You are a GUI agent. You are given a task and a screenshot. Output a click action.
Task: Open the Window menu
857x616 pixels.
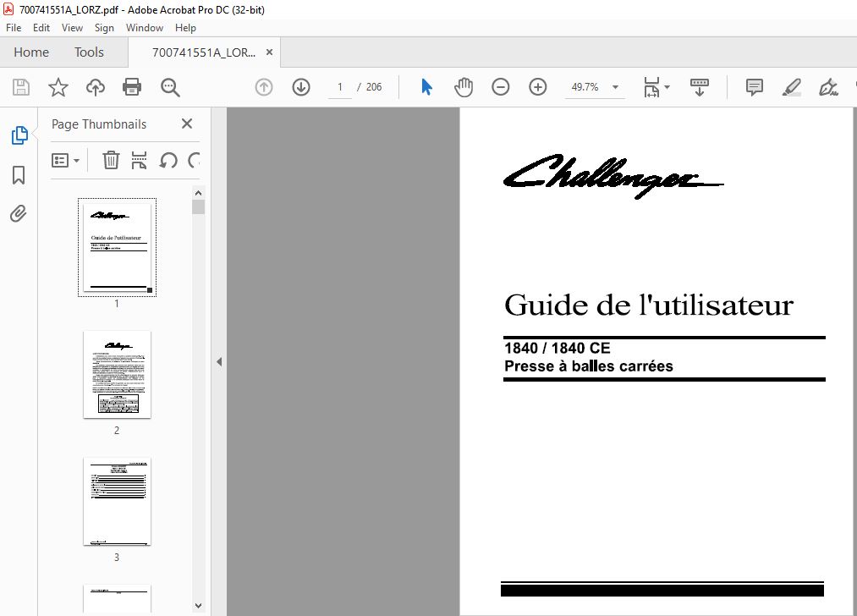pos(145,28)
